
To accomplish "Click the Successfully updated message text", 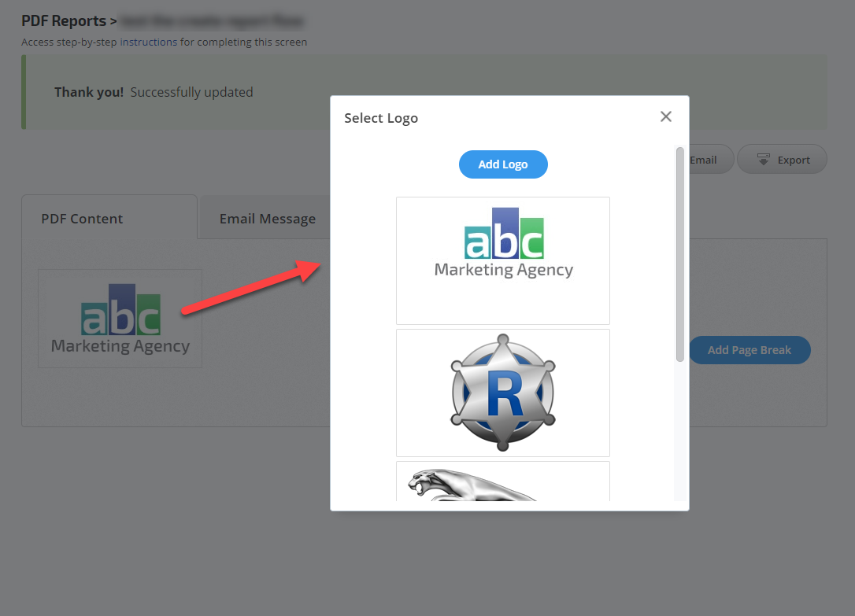I will (x=192, y=92).
